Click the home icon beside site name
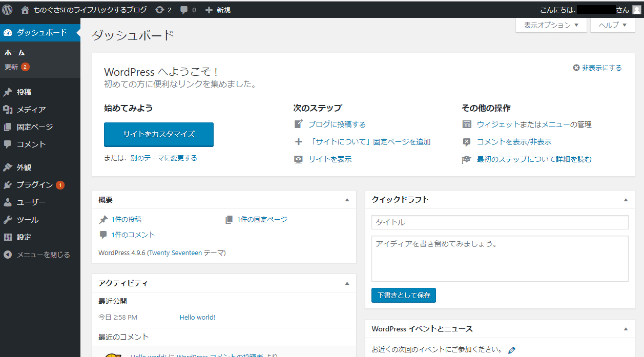 click(x=25, y=10)
